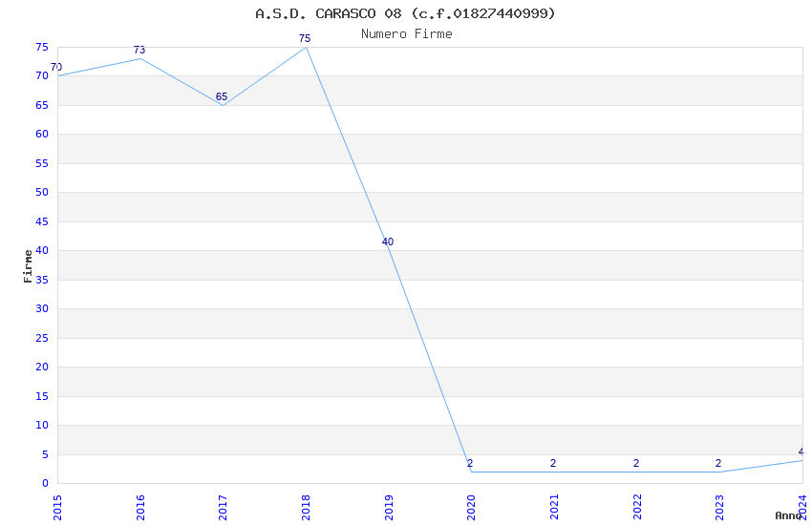Click the x-axis year label 2023

pos(720,508)
